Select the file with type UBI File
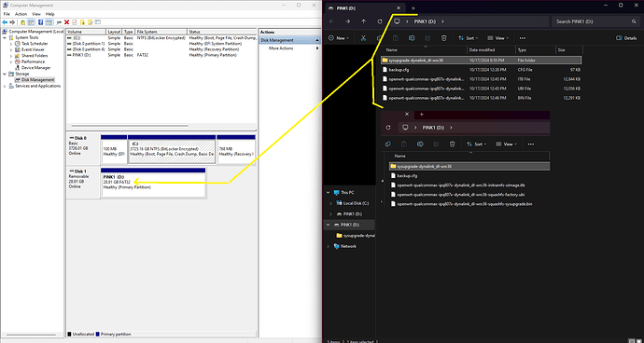The width and height of the screenshot is (644, 343). (482, 89)
